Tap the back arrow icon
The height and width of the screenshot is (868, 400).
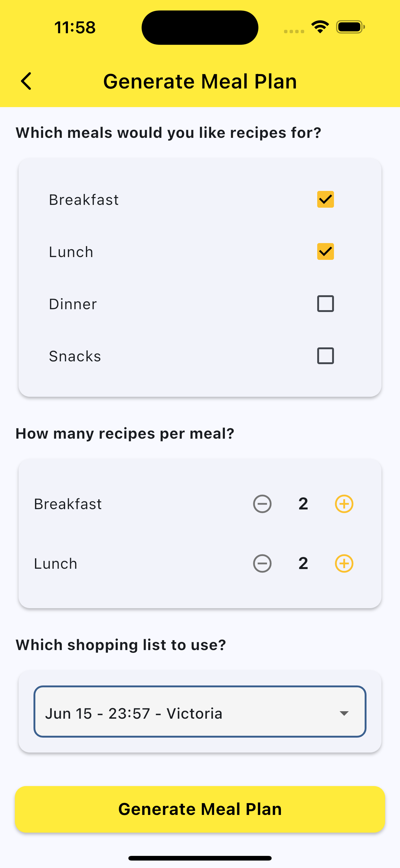(26, 81)
